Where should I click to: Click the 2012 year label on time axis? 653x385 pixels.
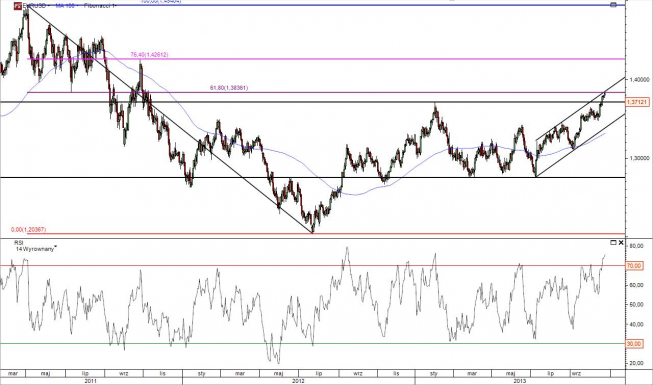pos(298,381)
